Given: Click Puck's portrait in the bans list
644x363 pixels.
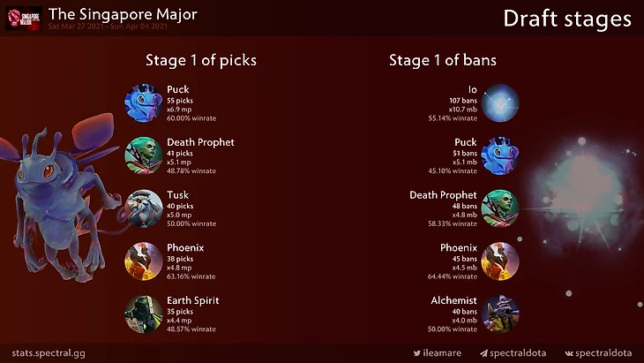Looking at the screenshot, I should point(500,155).
